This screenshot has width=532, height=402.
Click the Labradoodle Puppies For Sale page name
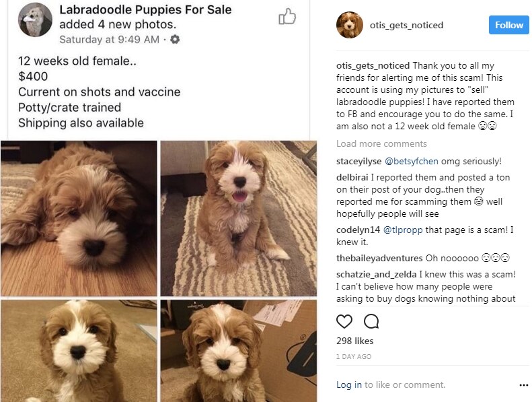click(x=145, y=9)
